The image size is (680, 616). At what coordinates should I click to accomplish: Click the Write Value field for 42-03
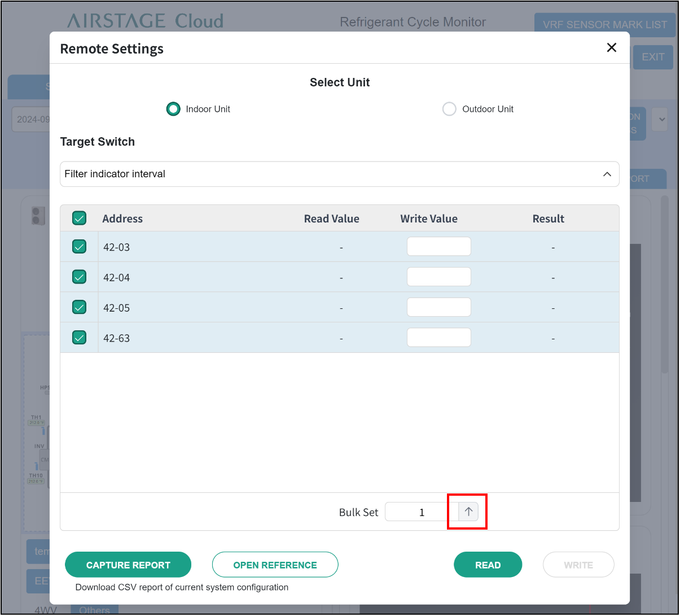coord(438,247)
